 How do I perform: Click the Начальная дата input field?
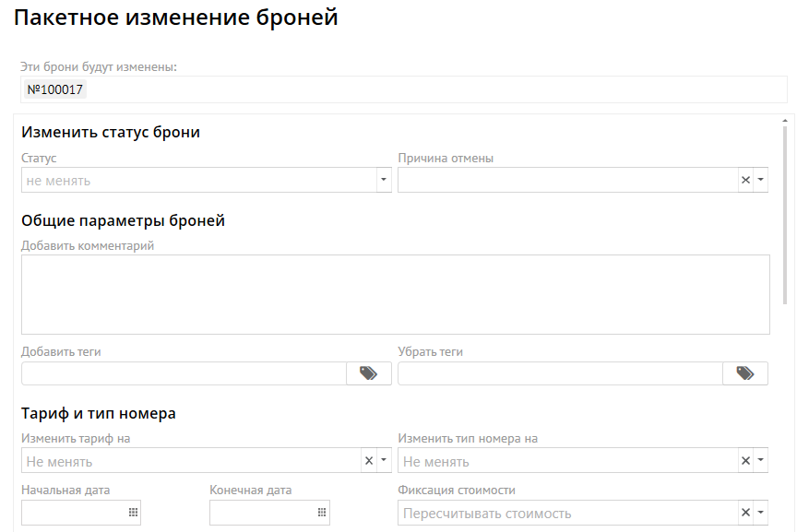pos(74,513)
